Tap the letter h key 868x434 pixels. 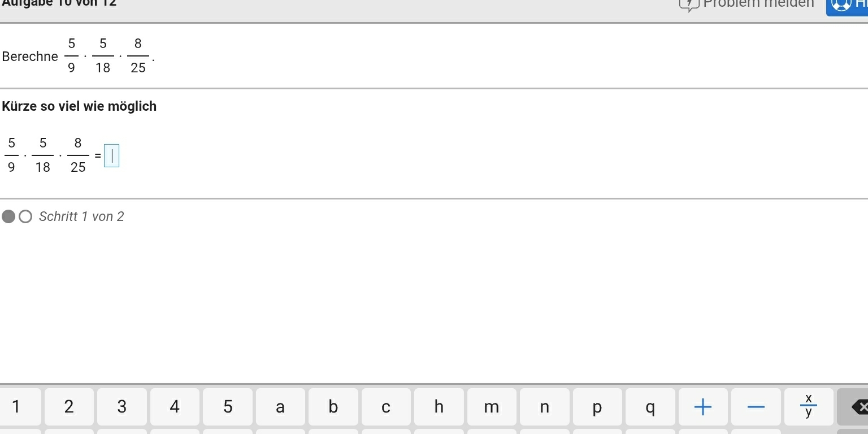click(x=439, y=407)
